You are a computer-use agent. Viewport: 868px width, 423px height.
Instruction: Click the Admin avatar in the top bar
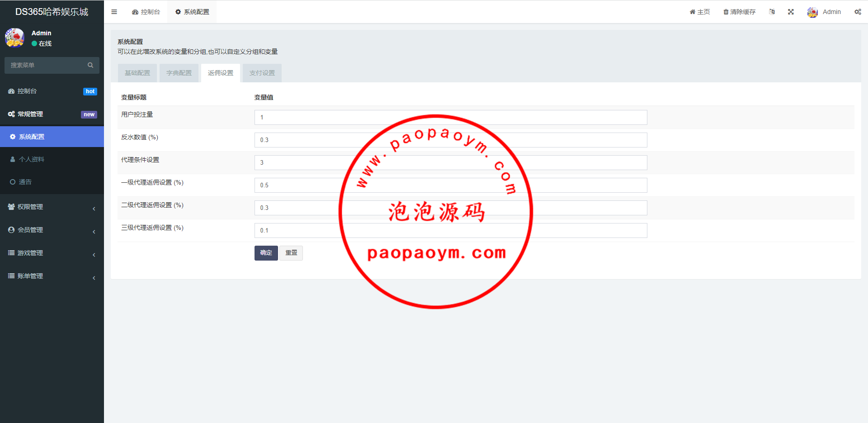[812, 12]
